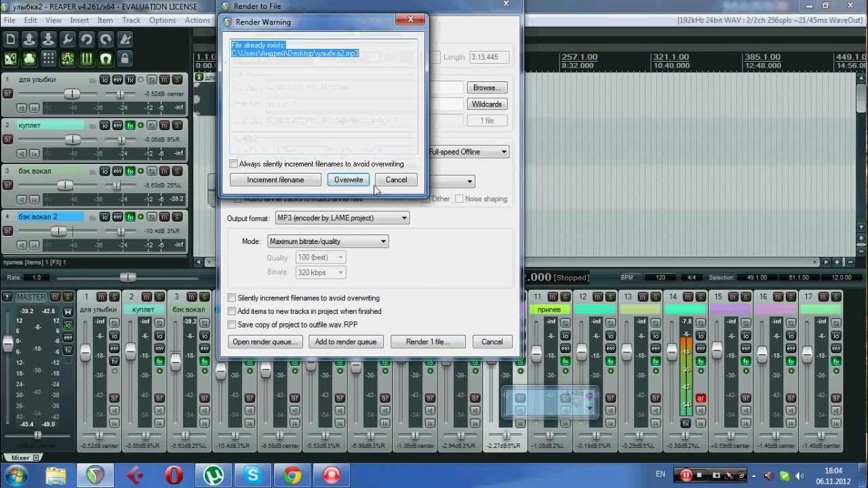The height and width of the screenshot is (488, 868).
Task: Open FX chain for куплет track
Action: (x=130, y=125)
